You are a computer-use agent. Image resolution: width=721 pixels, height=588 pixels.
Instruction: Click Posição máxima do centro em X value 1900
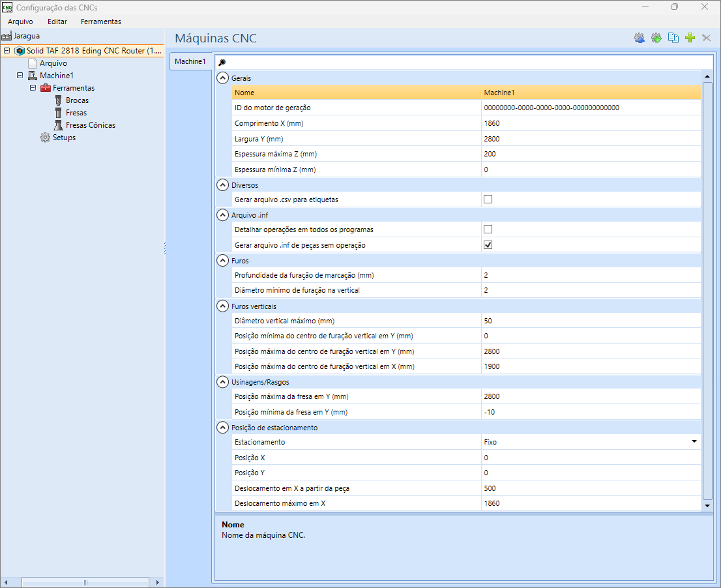[x=591, y=366]
